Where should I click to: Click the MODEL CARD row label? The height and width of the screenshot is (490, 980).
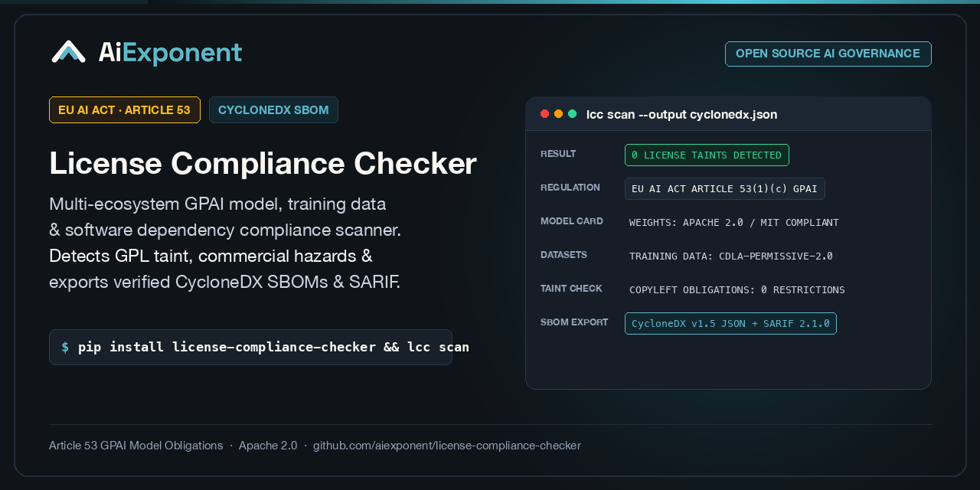[572, 221]
